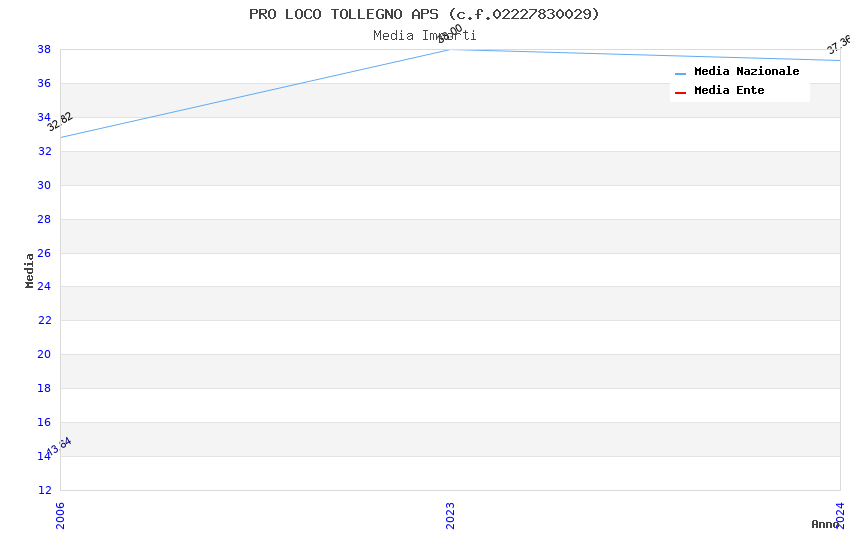Click the y-axis value 26
850x550 pixels.
click(44, 253)
